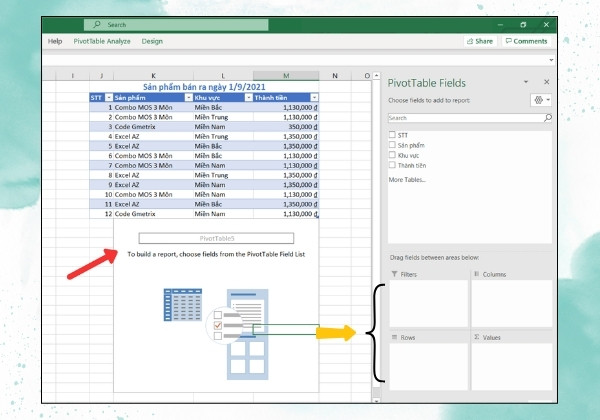Screen dimensions: 600x420
Task: Open the Design ribbon tab
Action: coord(152,41)
